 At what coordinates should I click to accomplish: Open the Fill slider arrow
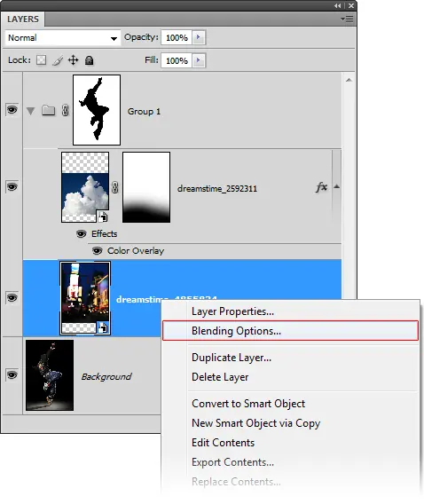199,60
